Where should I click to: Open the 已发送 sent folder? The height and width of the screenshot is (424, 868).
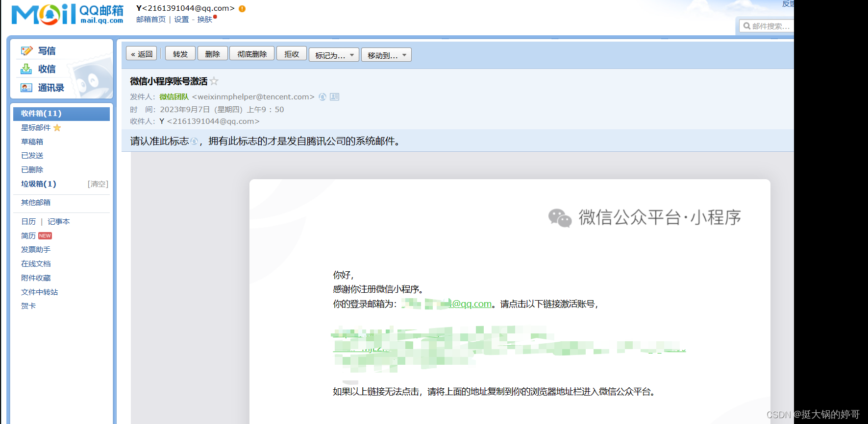pos(32,156)
